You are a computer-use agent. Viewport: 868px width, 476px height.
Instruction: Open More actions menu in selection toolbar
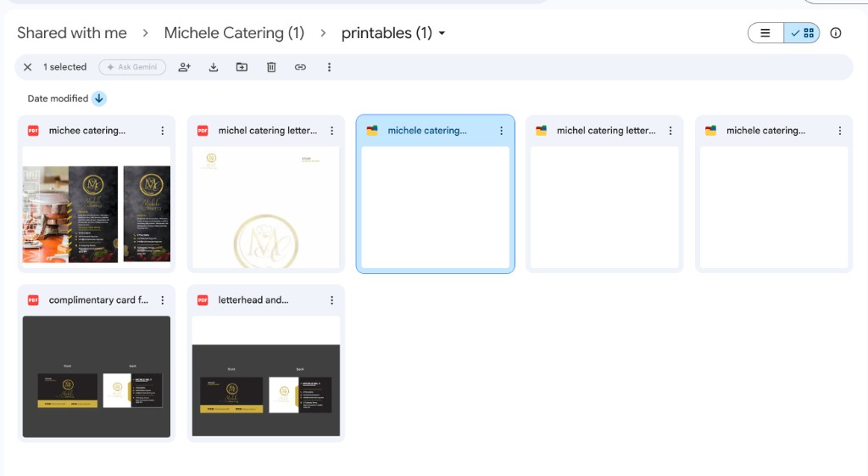(329, 67)
